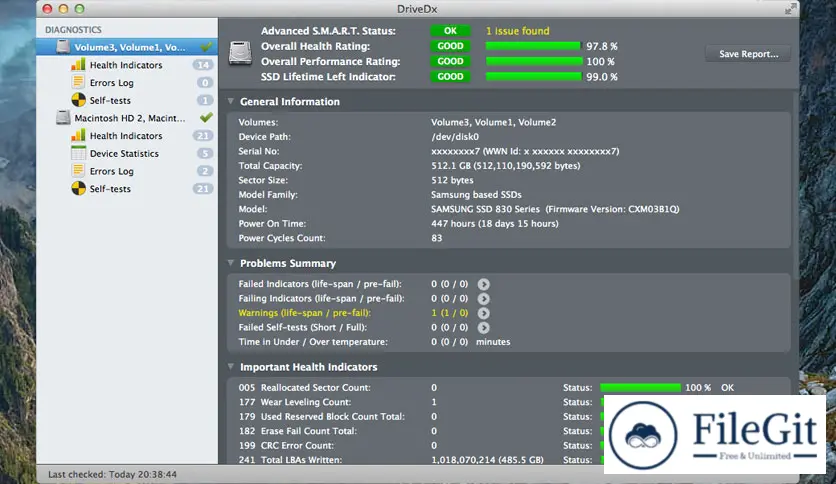Click the '241 Total LBAs Written' row
The image size is (836, 484).
point(508,459)
